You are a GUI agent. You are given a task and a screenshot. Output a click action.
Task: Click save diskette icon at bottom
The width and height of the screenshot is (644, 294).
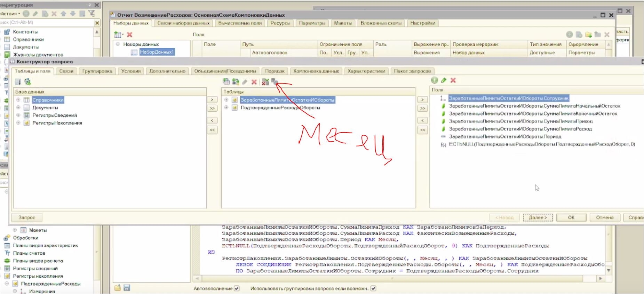tap(127, 288)
